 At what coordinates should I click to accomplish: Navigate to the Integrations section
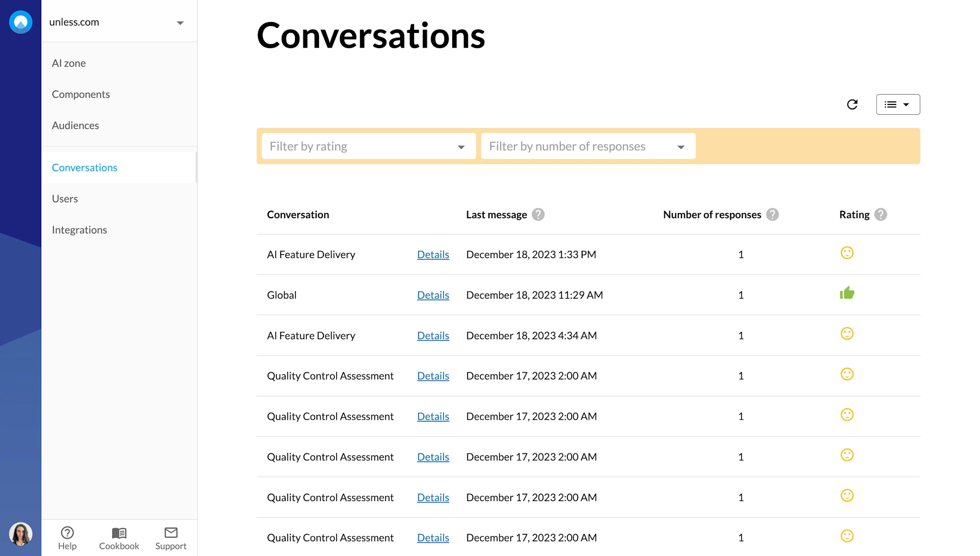pyautogui.click(x=79, y=229)
